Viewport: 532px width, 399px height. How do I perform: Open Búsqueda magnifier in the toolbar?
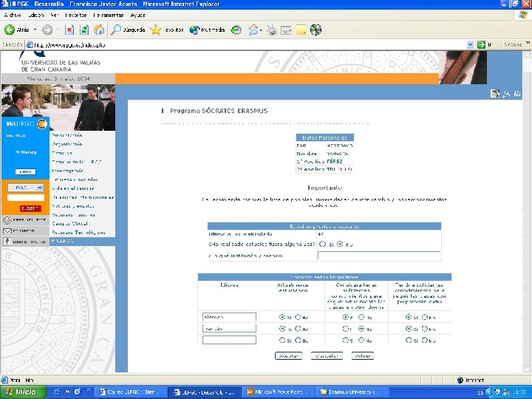(x=129, y=30)
